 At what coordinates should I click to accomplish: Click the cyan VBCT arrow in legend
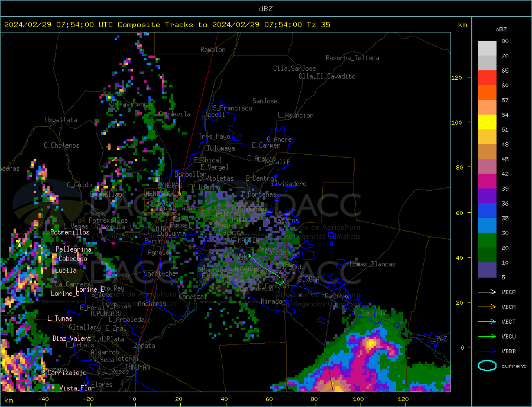pyautogui.click(x=487, y=321)
